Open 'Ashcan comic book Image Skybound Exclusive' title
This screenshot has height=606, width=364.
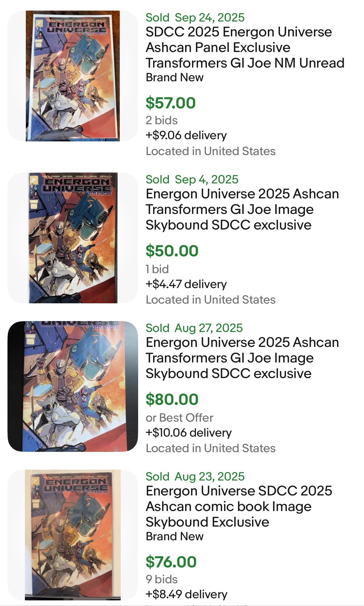click(x=239, y=506)
